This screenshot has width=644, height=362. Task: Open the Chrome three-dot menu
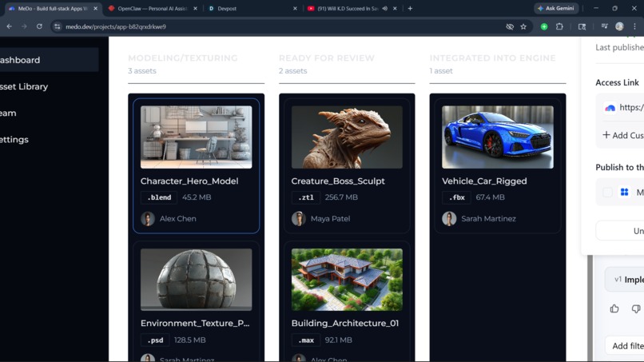tap(634, 26)
